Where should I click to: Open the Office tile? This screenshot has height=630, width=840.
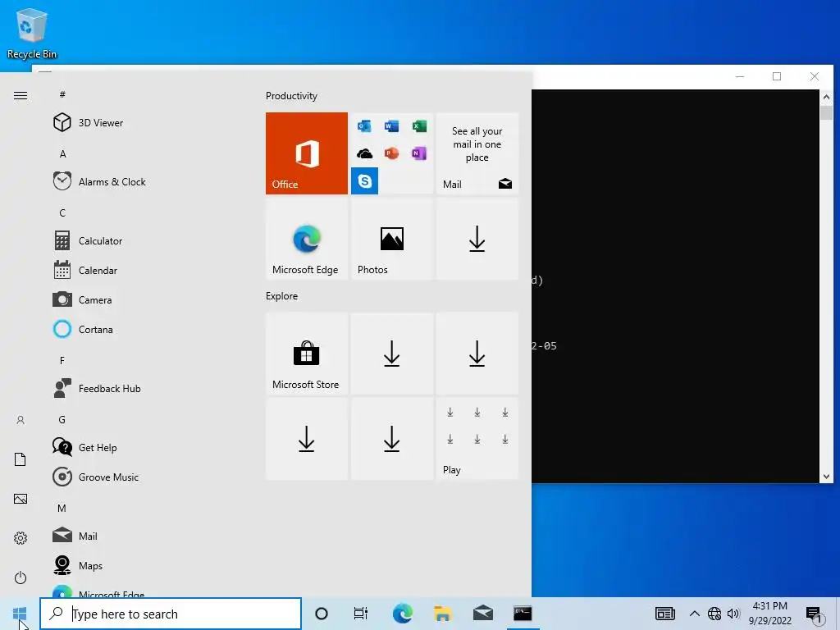[307, 153]
